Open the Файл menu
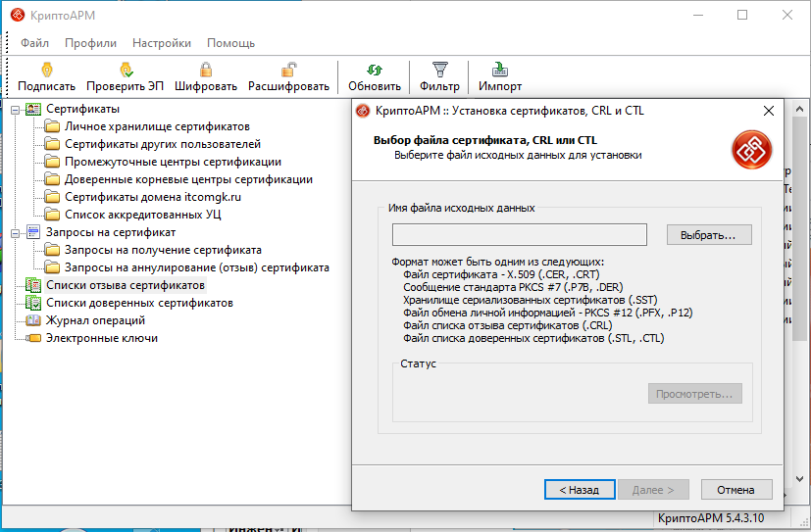 pos(34,43)
